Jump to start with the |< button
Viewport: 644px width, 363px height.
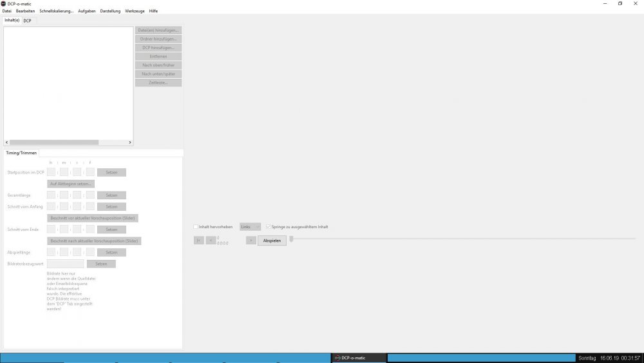point(199,240)
